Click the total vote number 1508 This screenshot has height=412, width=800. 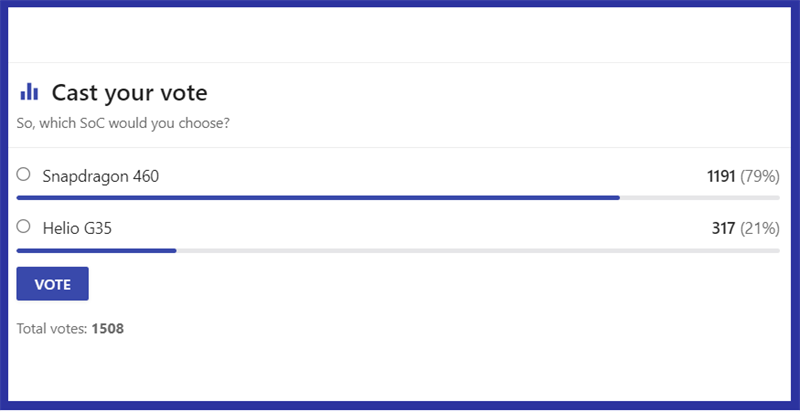tap(107, 328)
